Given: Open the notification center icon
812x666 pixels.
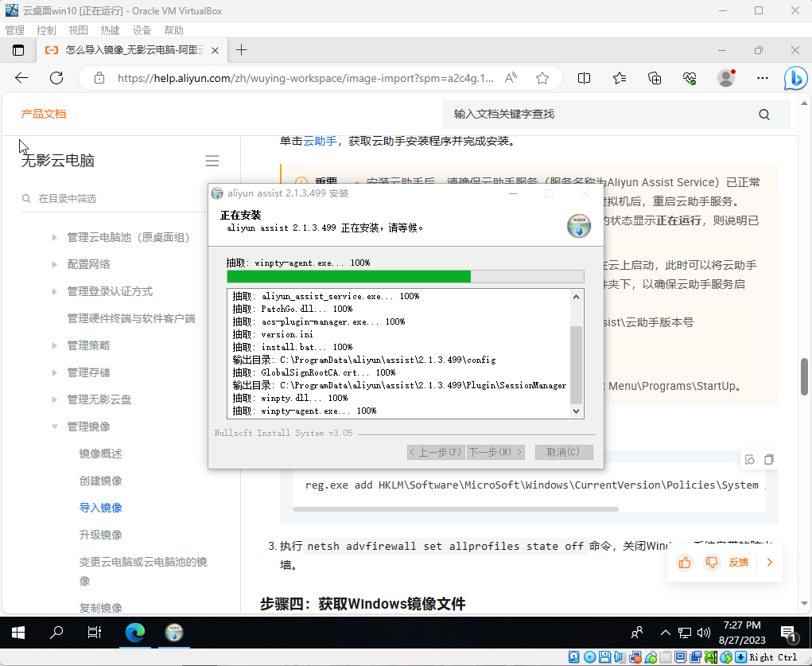Looking at the screenshot, I should (x=788, y=633).
